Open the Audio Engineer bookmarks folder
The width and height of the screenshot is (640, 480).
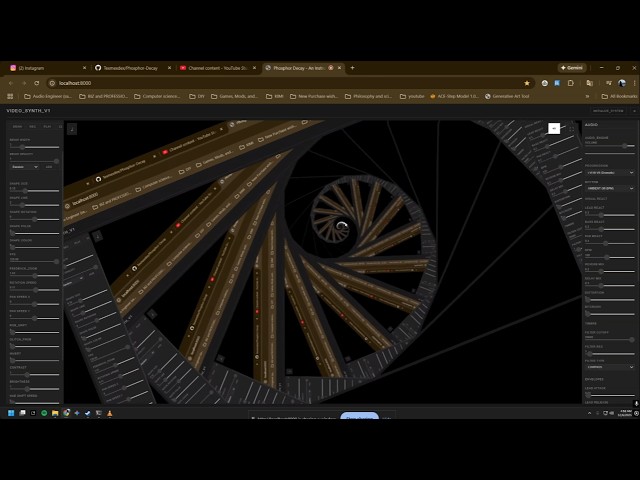click(48, 96)
